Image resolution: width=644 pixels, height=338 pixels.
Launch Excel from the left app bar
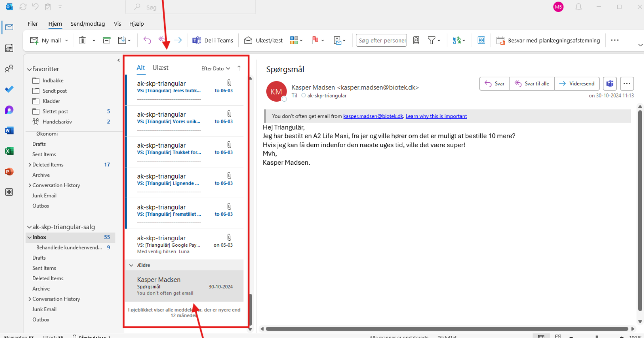[9, 151]
